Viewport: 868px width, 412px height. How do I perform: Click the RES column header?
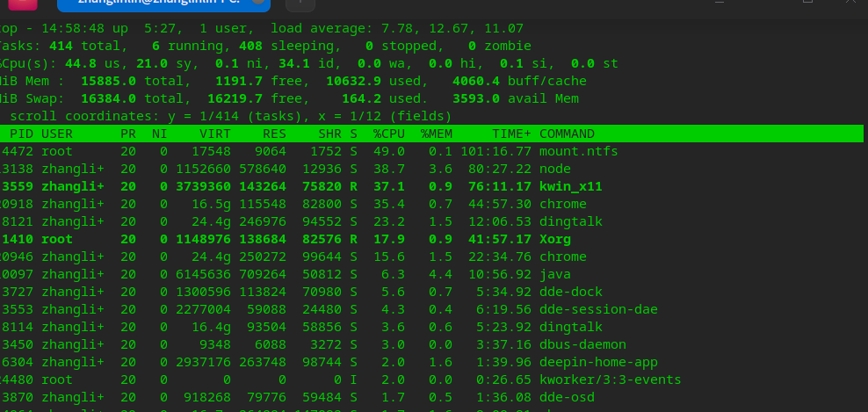click(x=275, y=134)
